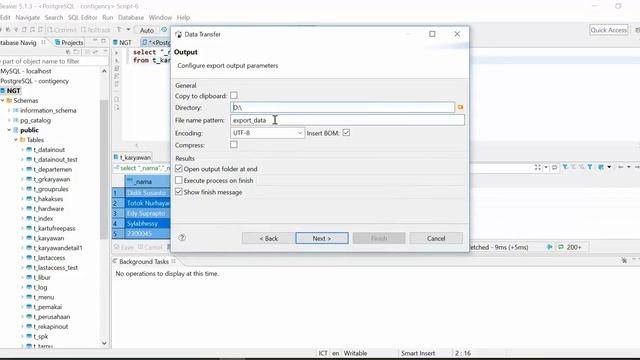The width and height of the screenshot is (640, 360).
Task: Collapse the Schemas tree node
Action: [2, 100]
